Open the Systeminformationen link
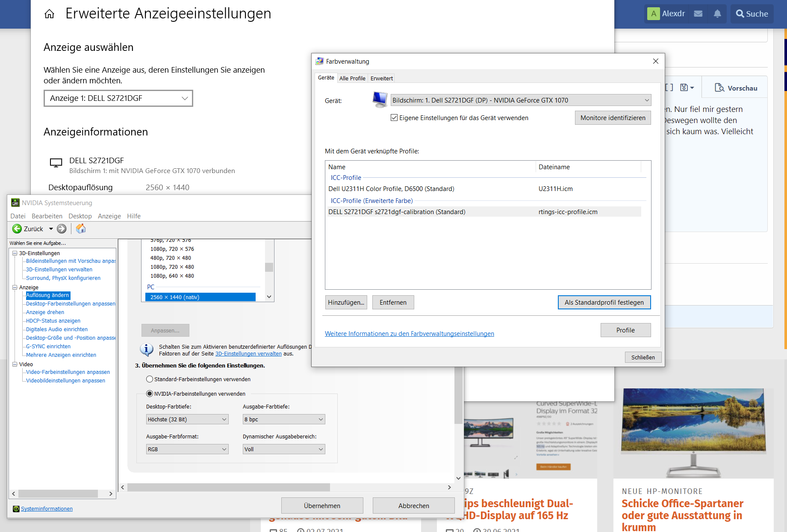This screenshot has width=787, height=532. pos(47,508)
